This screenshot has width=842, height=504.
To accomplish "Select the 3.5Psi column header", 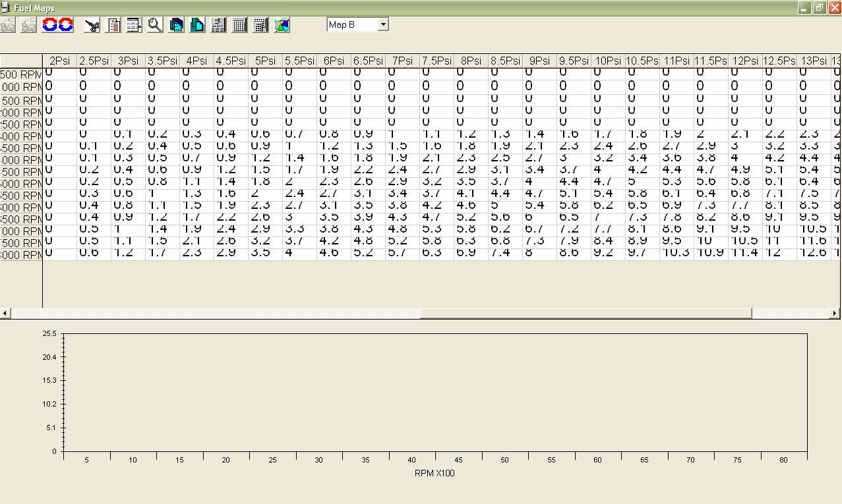I will [163, 61].
